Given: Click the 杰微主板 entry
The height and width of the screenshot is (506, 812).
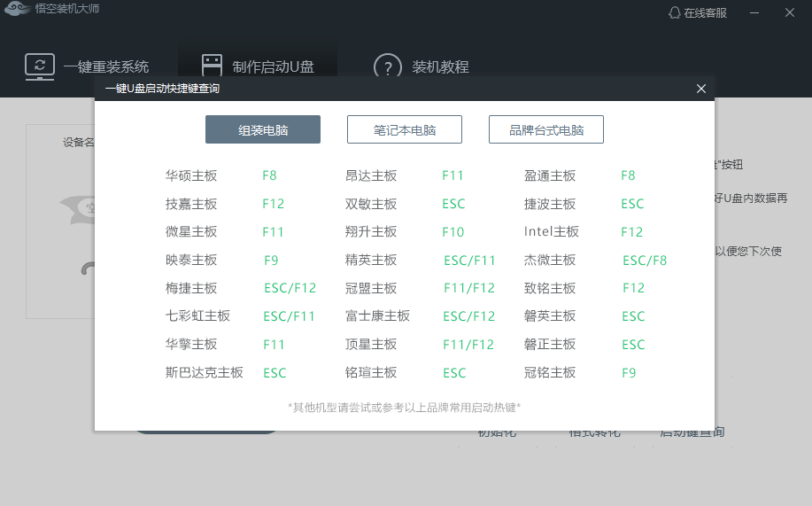Looking at the screenshot, I should (x=550, y=260).
